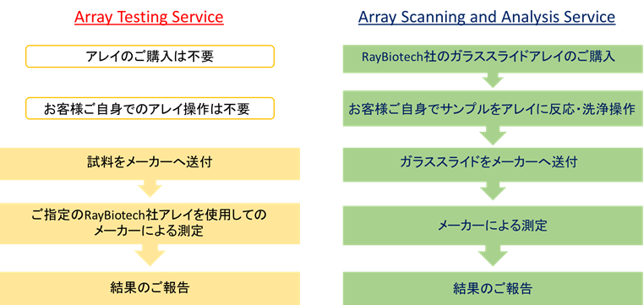Click the yellow arrow below 試料をメーカーへ送付
This screenshot has height=305, width=644.
(150, 188)
